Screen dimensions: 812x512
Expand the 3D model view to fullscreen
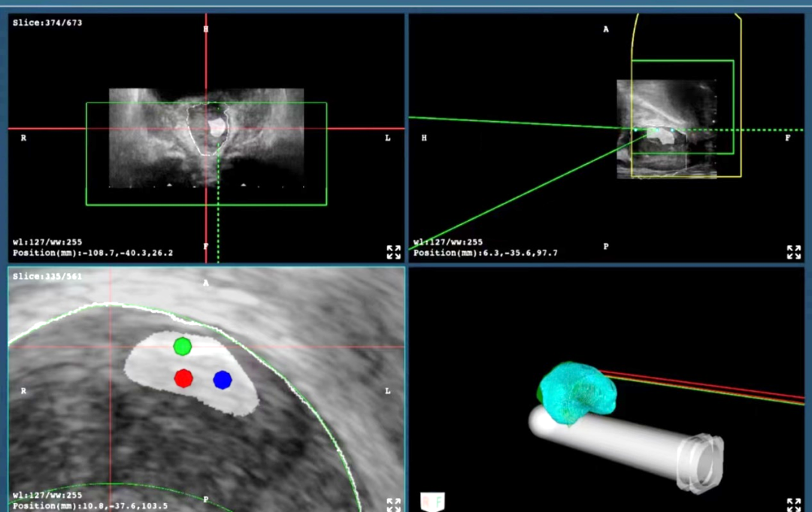(x=794, y=504)
